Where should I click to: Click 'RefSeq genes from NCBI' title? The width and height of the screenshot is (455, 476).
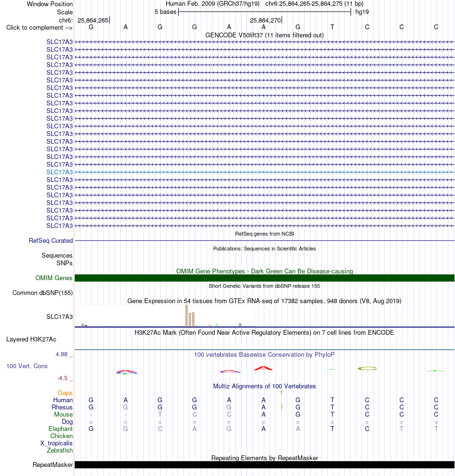click(x=264, y=234)
